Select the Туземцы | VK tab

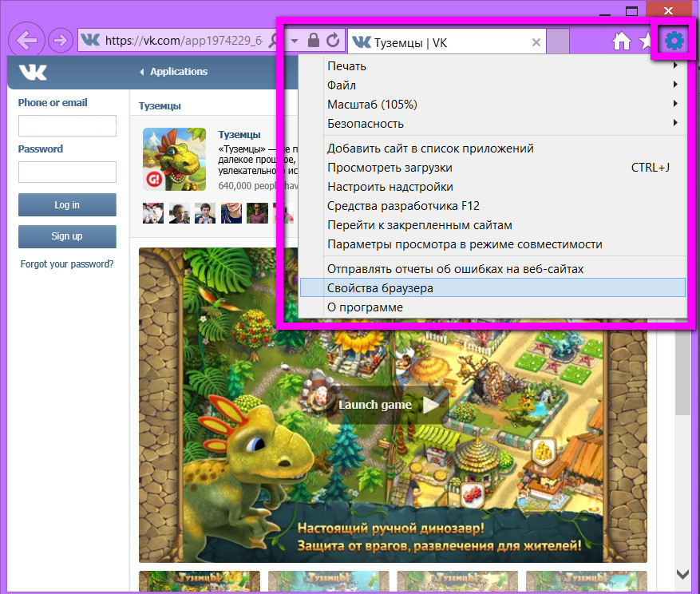pyautogui.click(x=446, y=42)
